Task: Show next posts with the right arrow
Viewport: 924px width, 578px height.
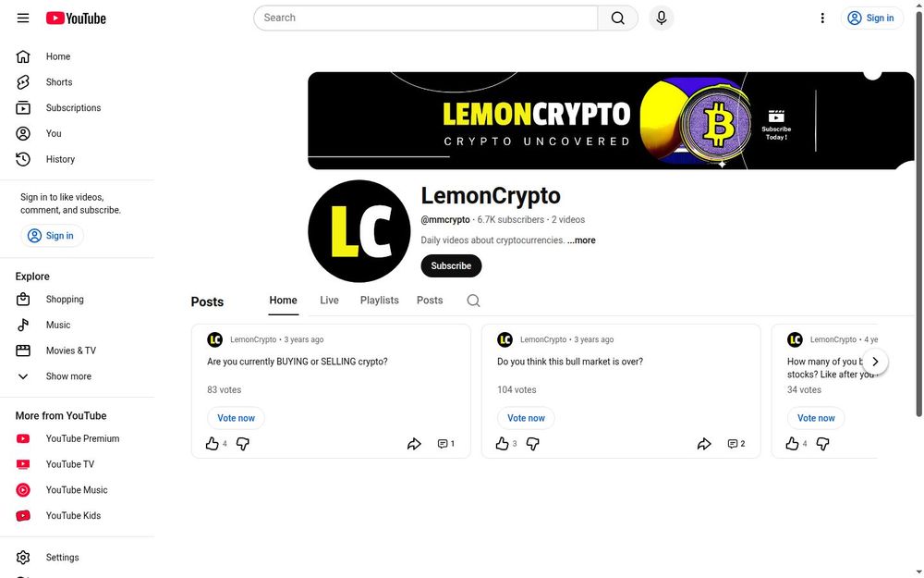Action: 875,362
